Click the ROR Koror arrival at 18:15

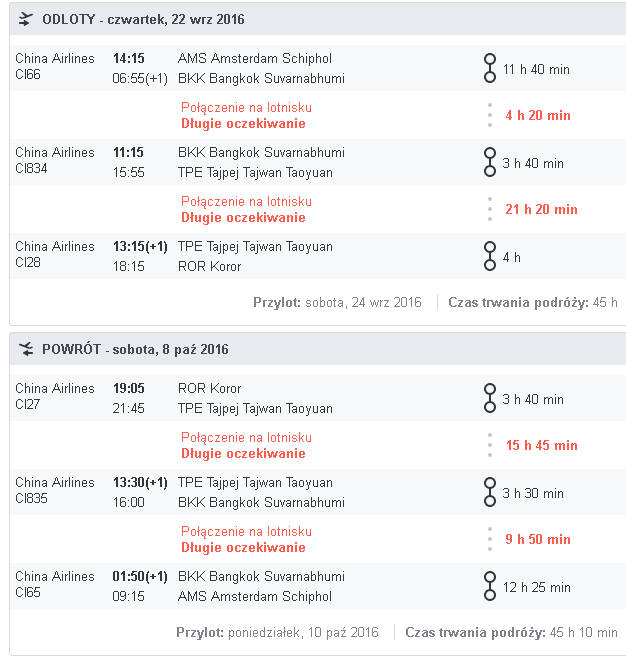point(210,266)
